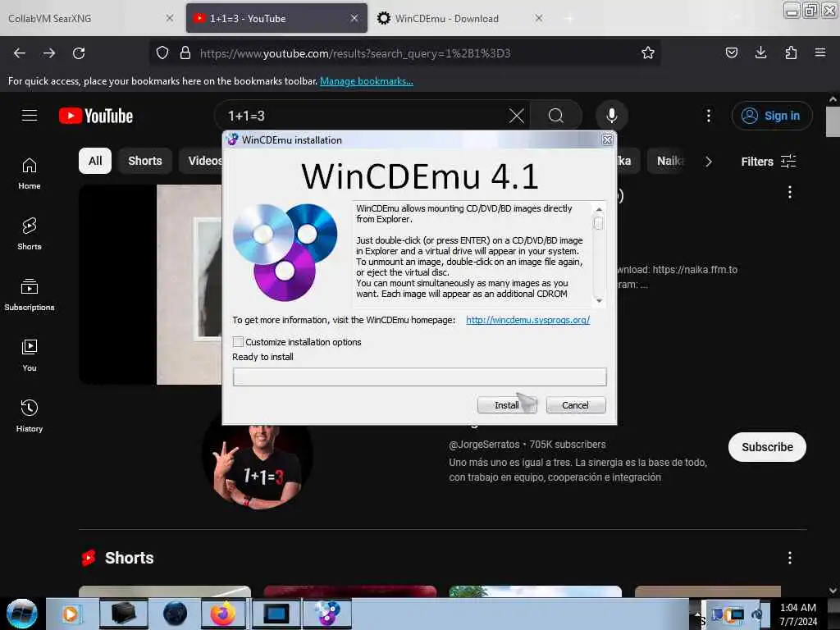
Task: Bookmark this page with star icon
Action: (x=648, y=53)
